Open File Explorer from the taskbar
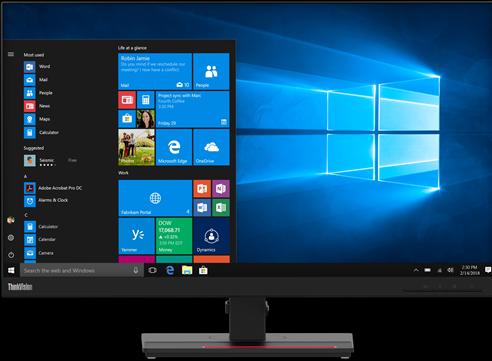 (x=187, y=270)
